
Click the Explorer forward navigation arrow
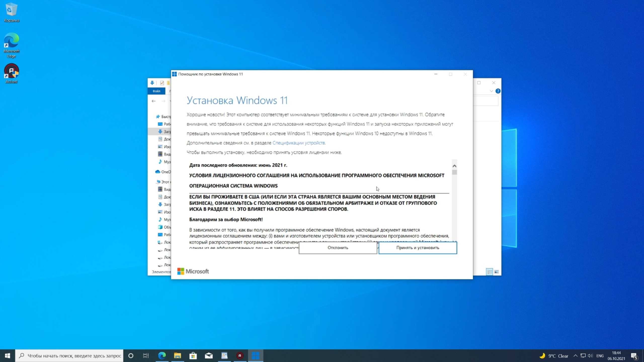click(x=163, y=101)
